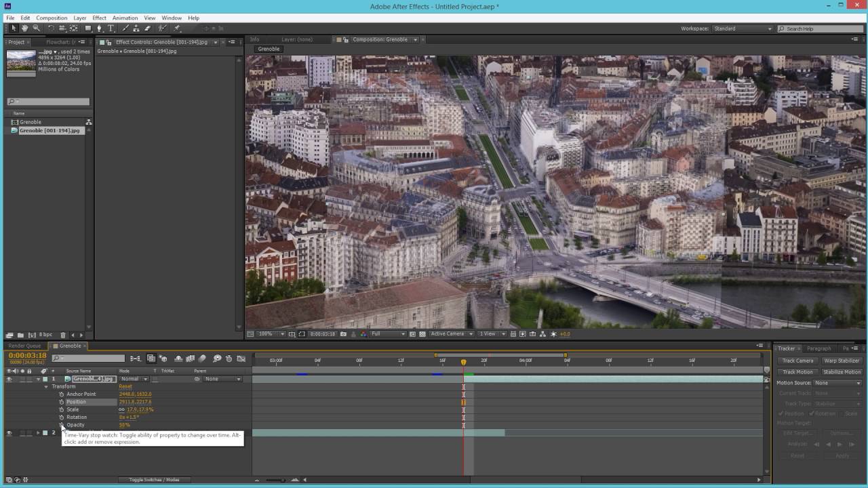
Task: Show channel and color management icon
Action: (363, 333)
